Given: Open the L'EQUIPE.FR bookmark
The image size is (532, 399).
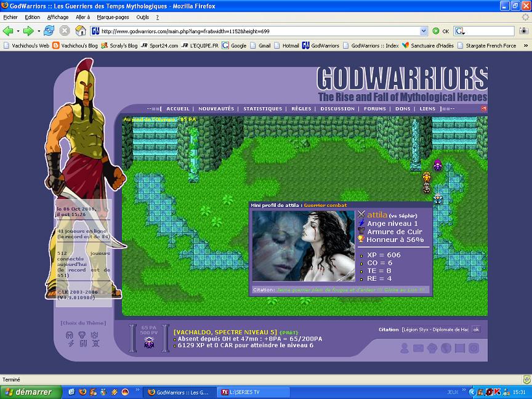Looking at the screenshot, I should pyautogui.click(x=200, y=46).
